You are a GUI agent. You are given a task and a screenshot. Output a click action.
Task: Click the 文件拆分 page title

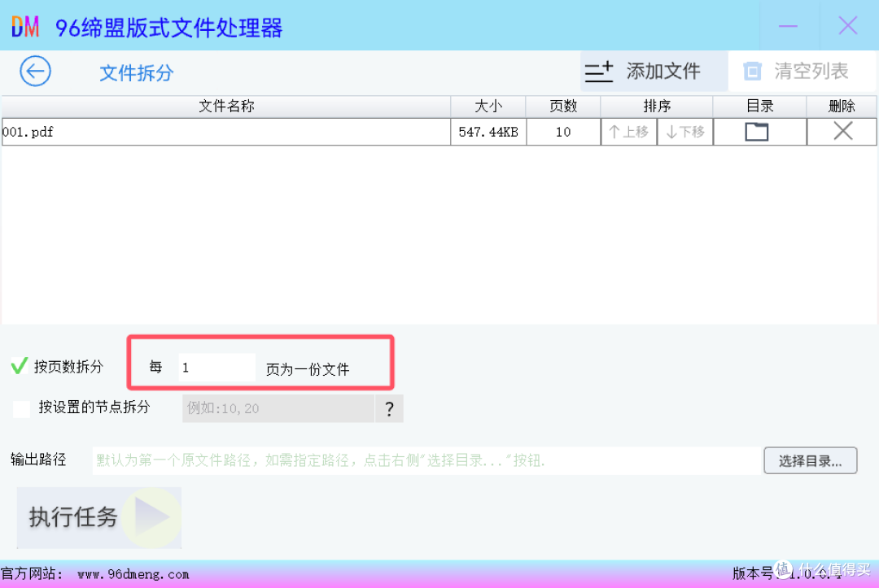point(136,73)
